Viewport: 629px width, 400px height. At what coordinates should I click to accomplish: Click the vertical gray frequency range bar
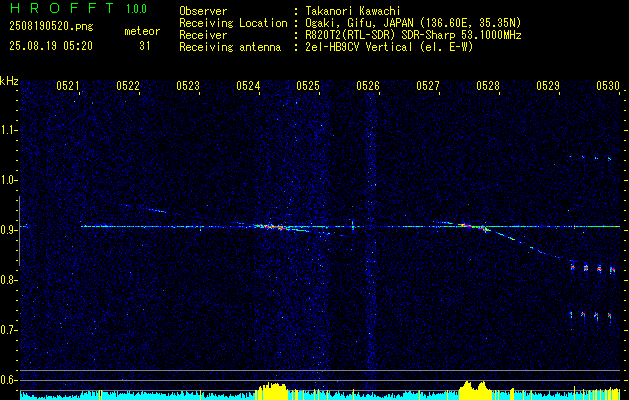tap(19, 231)
